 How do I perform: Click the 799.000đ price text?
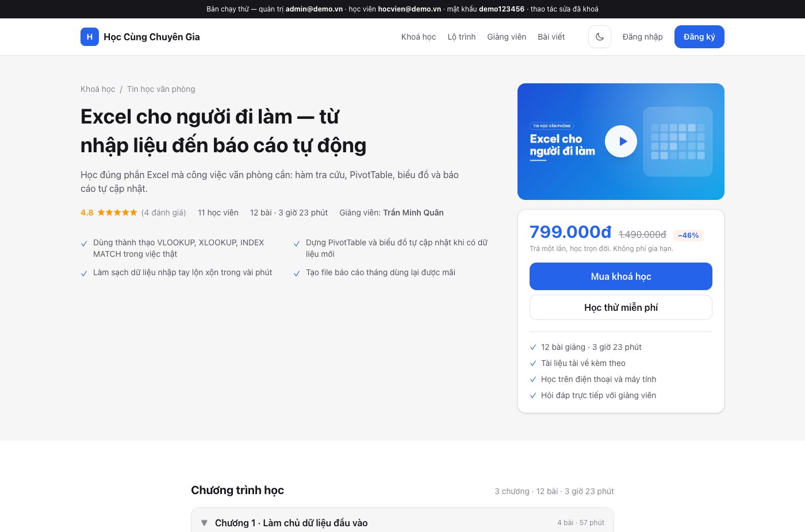tap(570, 232)
